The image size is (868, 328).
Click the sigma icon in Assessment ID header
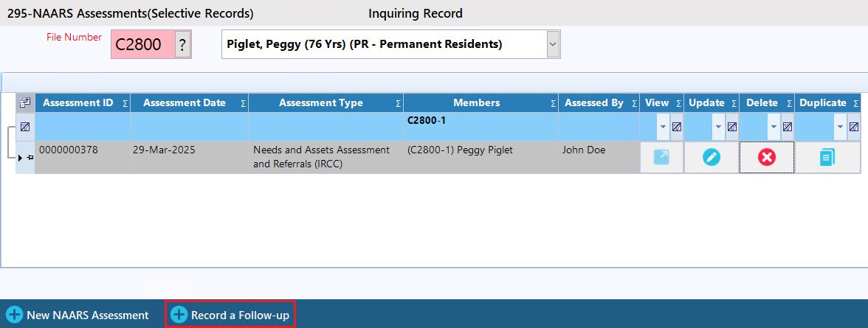tap(125, 104)
